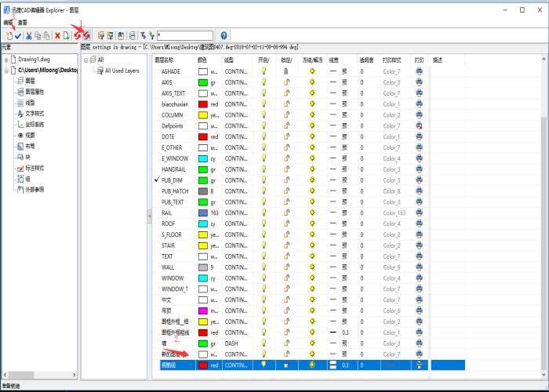Click the page icon with green arrow
This screenshot has width=549, height=392.
pyautogui.click(x=66, y=35)
